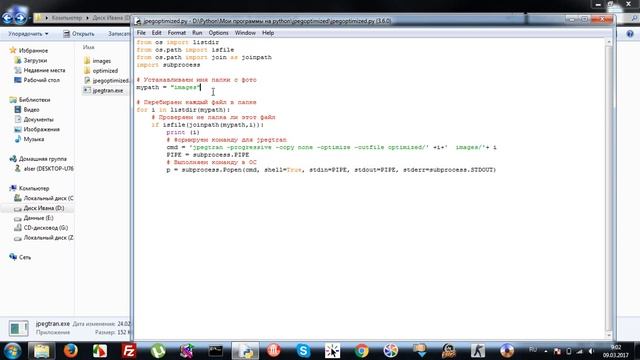Viewport: 640px width, 360px height.
Task: Select Изображения library in sidebar
Action: click(37, 129)
